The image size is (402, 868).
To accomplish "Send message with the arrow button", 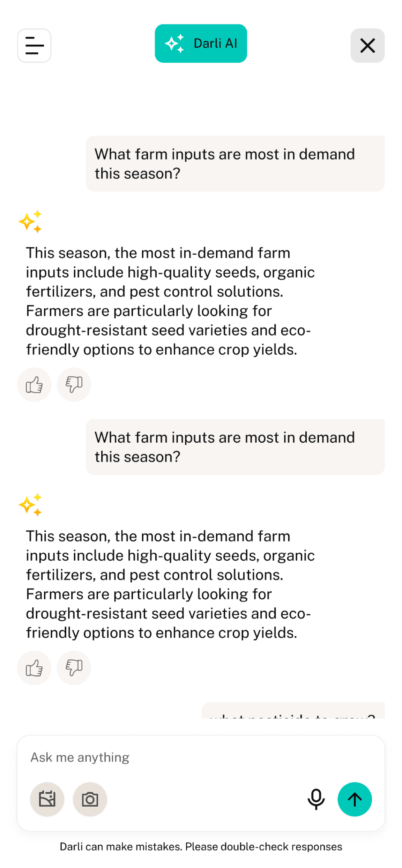I will coord(355,799).
